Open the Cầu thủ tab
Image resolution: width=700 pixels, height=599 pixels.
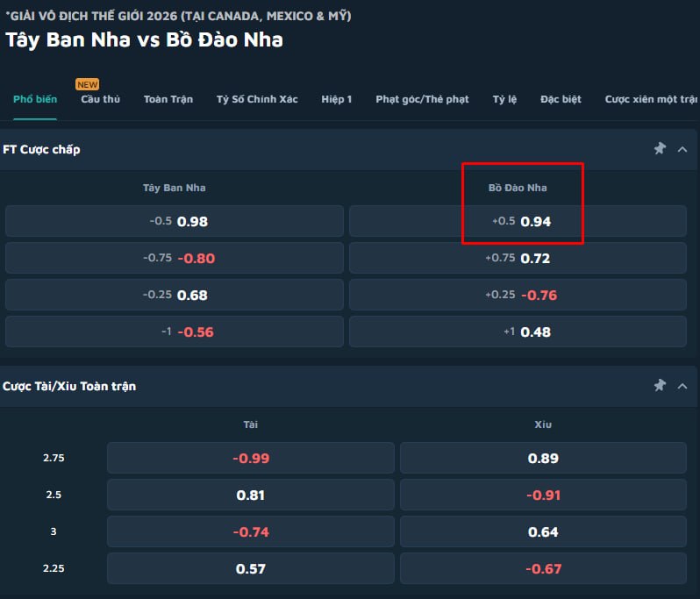click(x=101, y=99)
